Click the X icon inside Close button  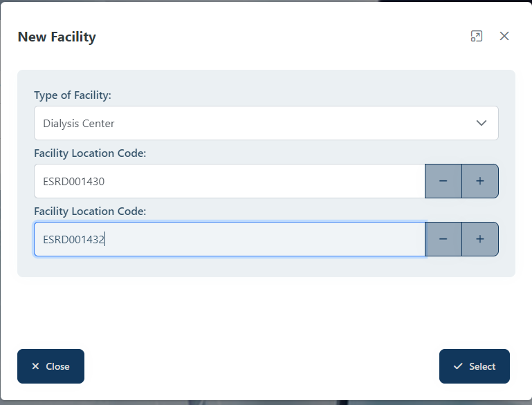(35, 366)
